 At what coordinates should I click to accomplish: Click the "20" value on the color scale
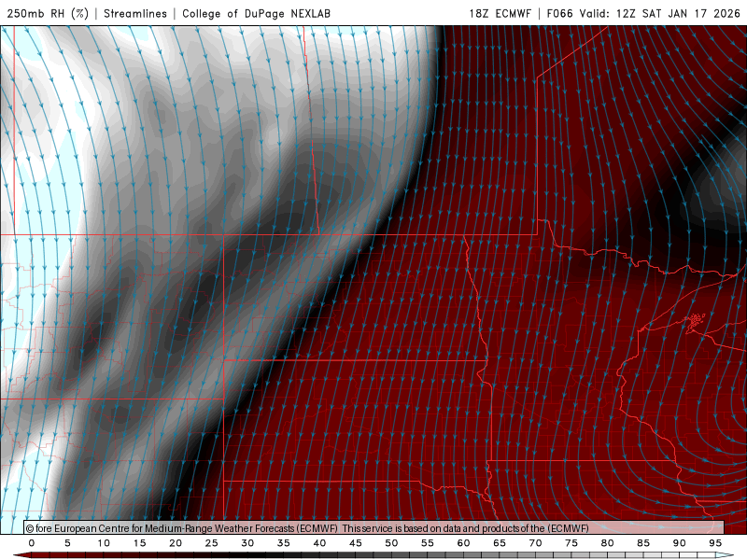point(176,543)
